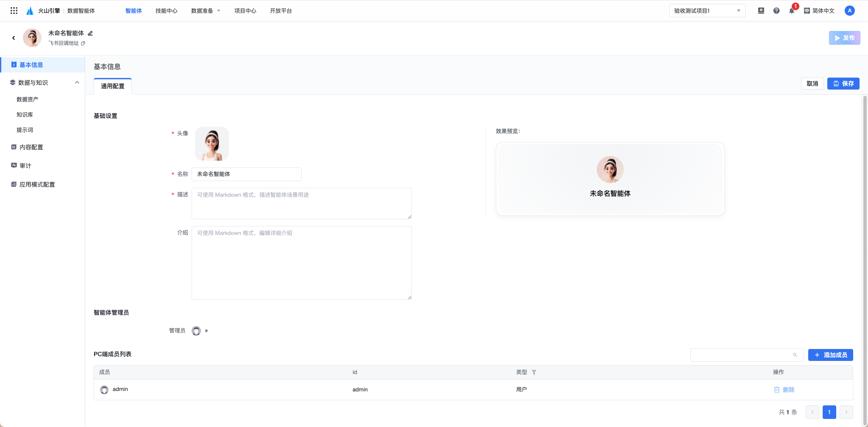Screen dimensions: 868x427
Task: Open the document center icon in header
Action: [x=761, y=11]
